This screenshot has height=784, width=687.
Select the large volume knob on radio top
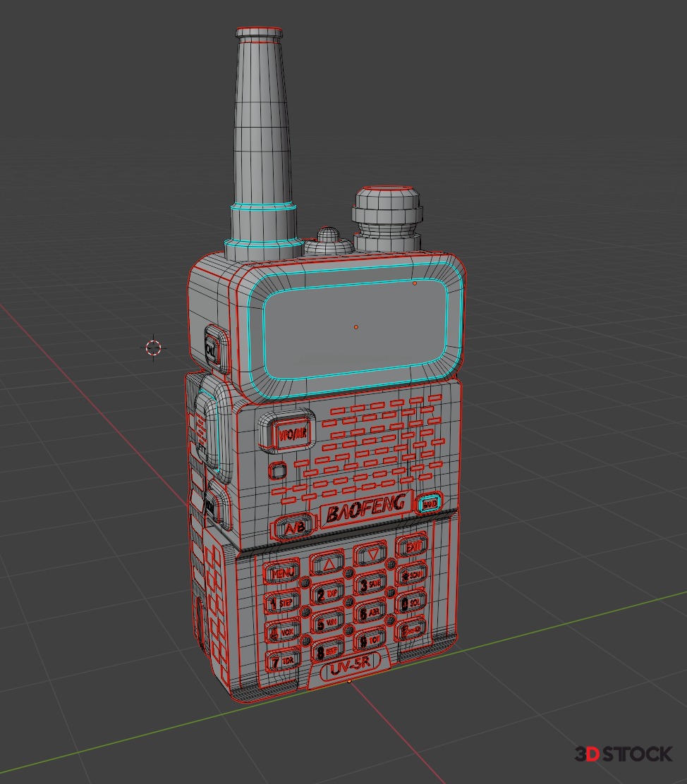coord(388,218)
